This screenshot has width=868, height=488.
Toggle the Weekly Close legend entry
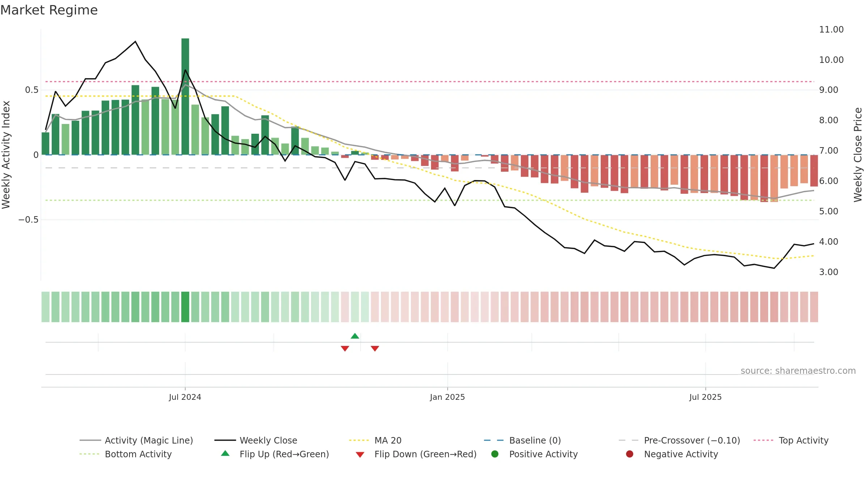click(256, 440)
